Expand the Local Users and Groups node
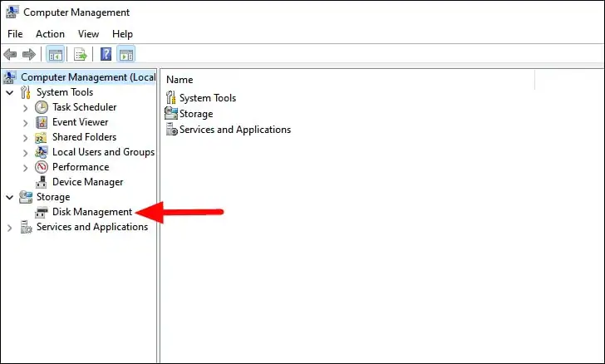The height and width of the screenshot is (364, 605). (x=25, y=152)
